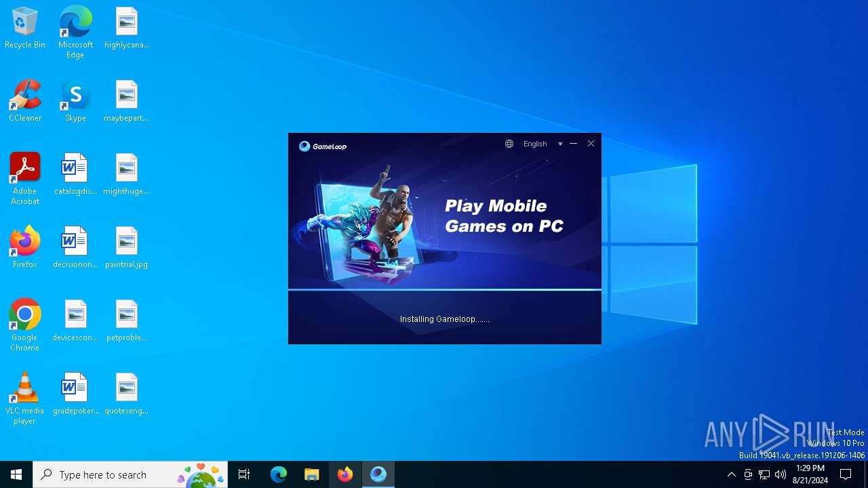
Task: Click the GameLoop logo in installer
Action: [323, 146]
